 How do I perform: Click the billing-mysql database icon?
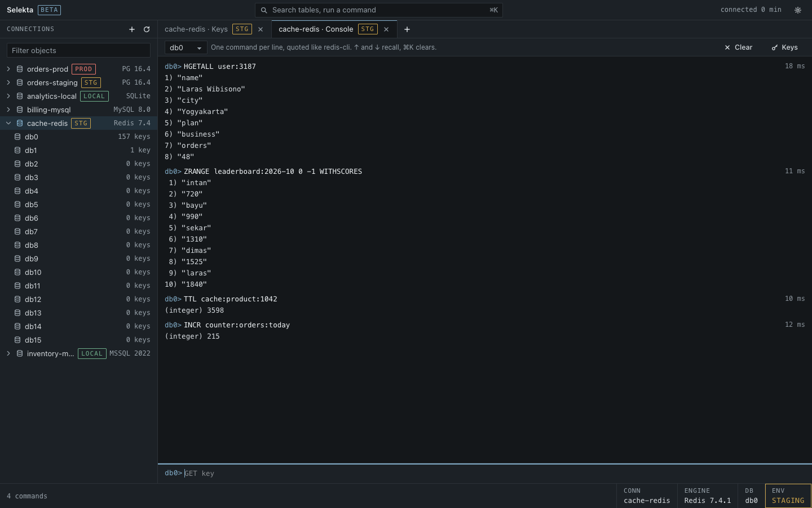(20, 110)
